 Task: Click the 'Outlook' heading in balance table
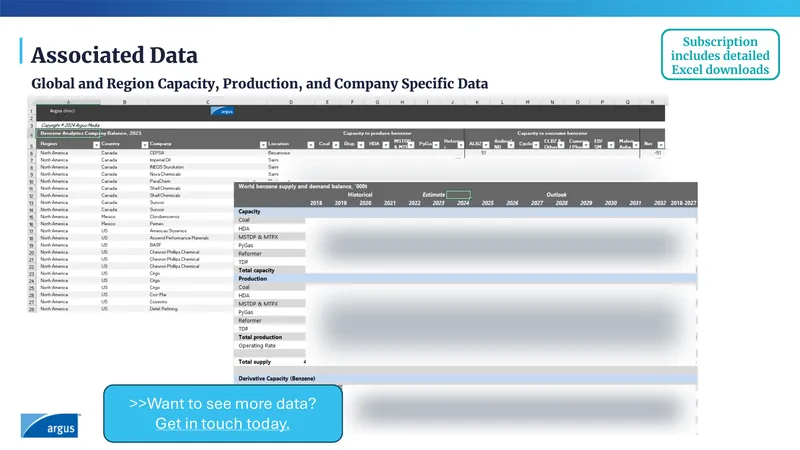556,194
